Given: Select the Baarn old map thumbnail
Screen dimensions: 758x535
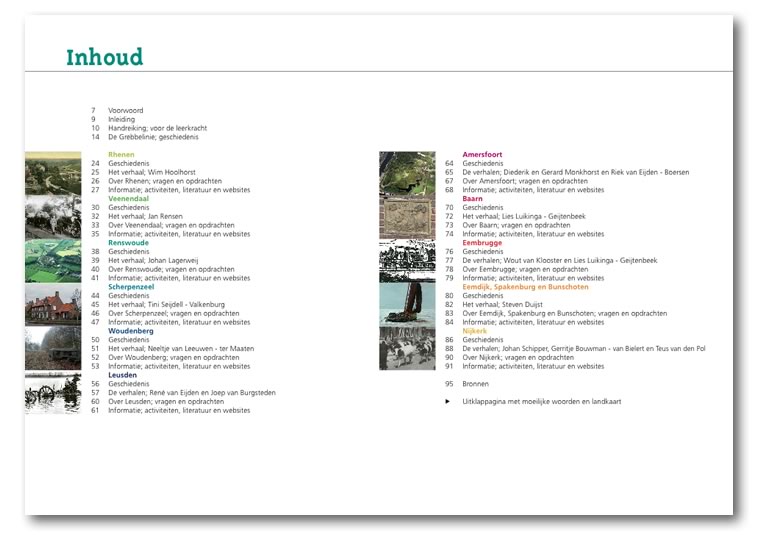Looking at the screenshot, I should [x=407, y=216].
